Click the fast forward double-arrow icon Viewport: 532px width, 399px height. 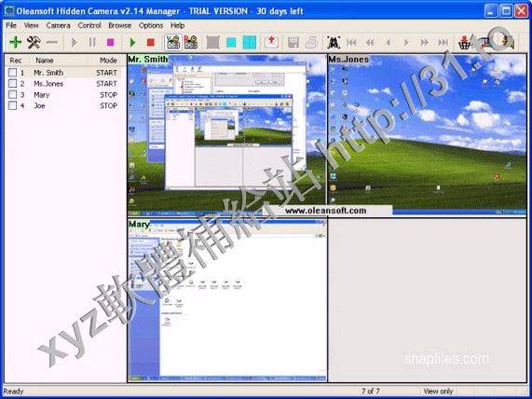pyautogui.click(x=425, y=43)
